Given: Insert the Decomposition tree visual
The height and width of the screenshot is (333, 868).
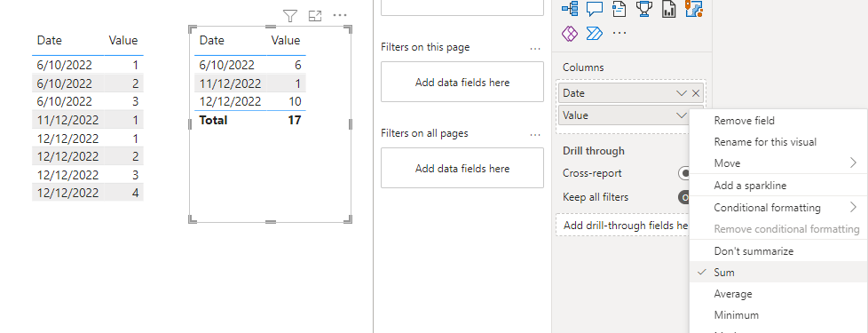Looking at the screenshot, I should [570, 8].
